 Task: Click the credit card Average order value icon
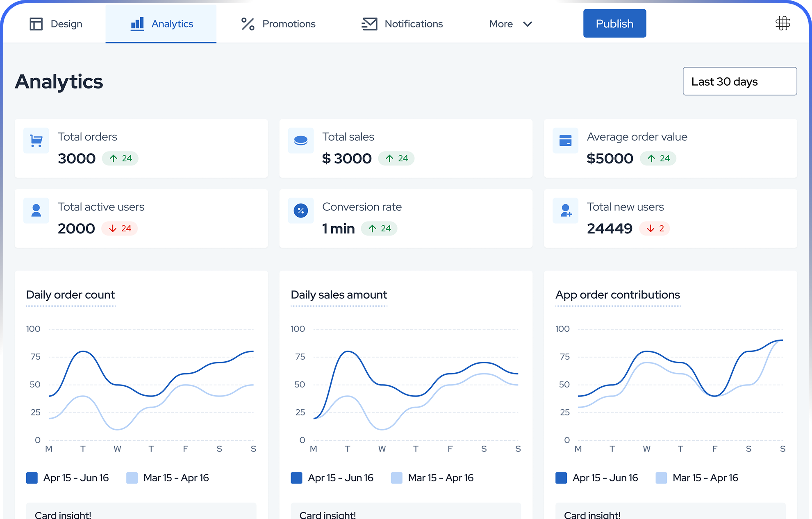click(x=565, y=141)
